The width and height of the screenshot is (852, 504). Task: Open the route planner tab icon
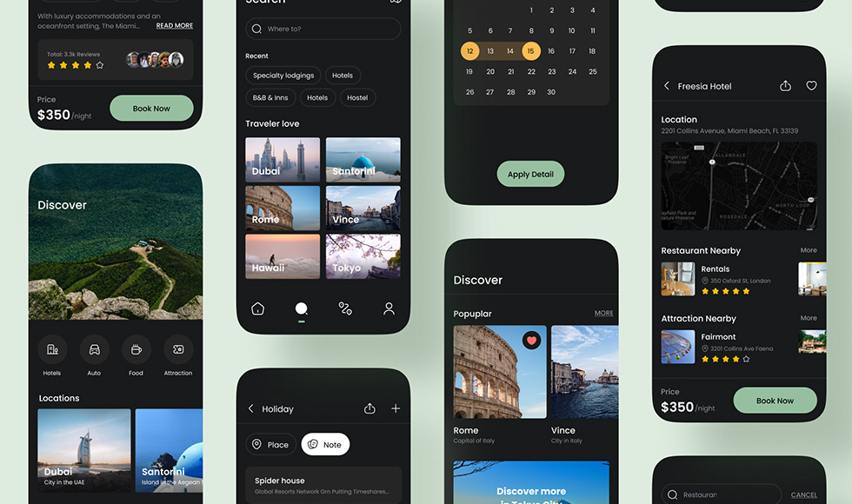coord(345,308)
